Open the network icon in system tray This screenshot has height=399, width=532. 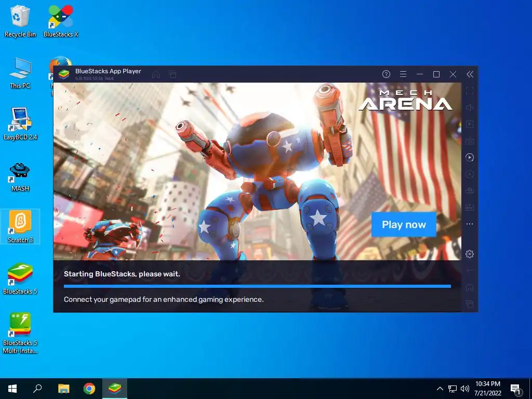(x=453, y=389)
